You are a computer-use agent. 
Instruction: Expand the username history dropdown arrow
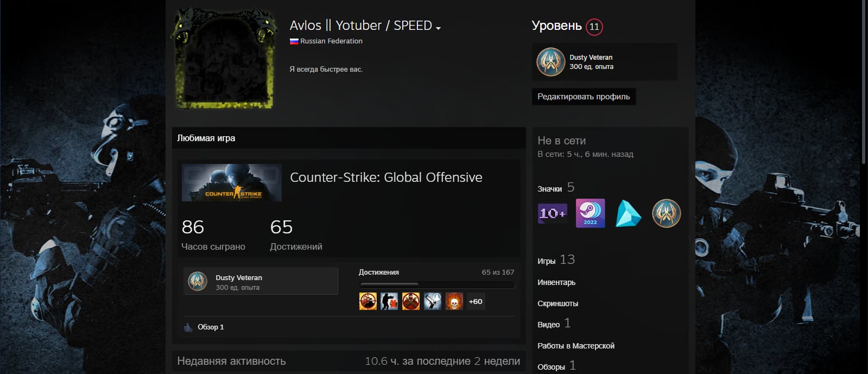coord(439,28)
